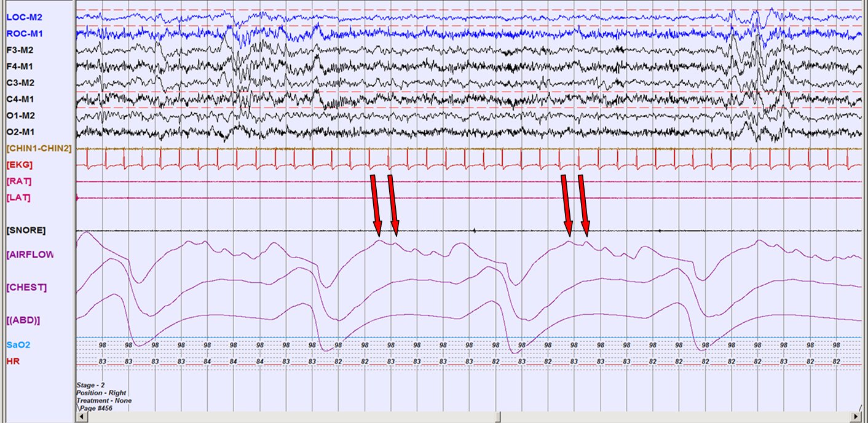Select the O1-M2 EEG channel label
The width and height of the screenshot is (868, 423).
[20, 115]
